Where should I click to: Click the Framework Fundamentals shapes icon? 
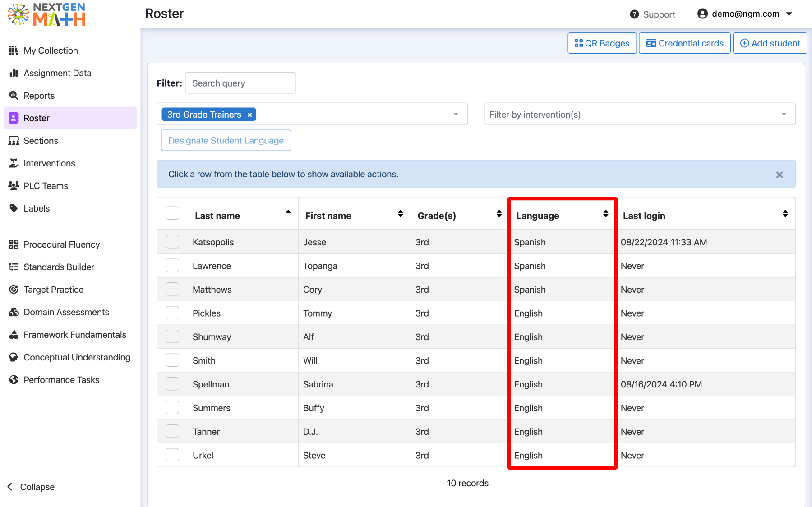click(x=14, y=335)
